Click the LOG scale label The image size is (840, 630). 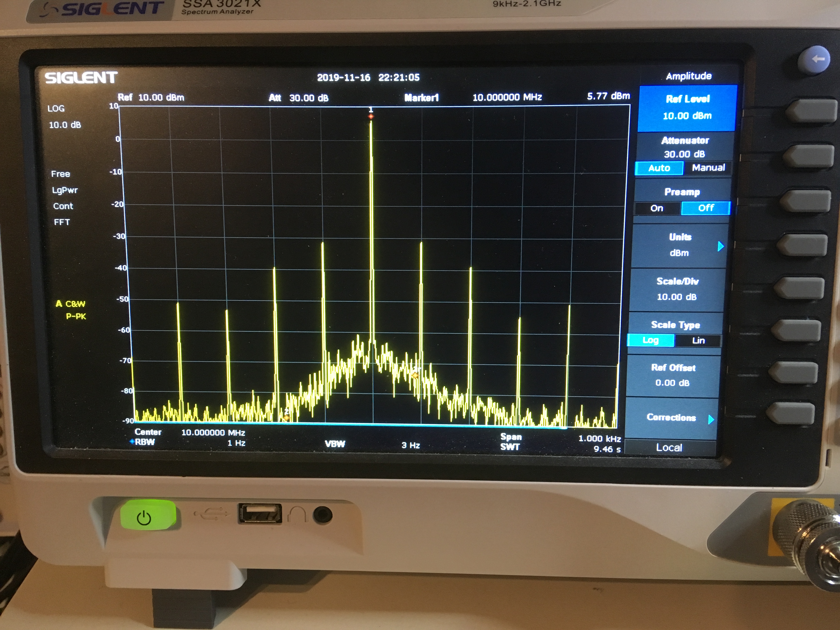pos(56,109)
